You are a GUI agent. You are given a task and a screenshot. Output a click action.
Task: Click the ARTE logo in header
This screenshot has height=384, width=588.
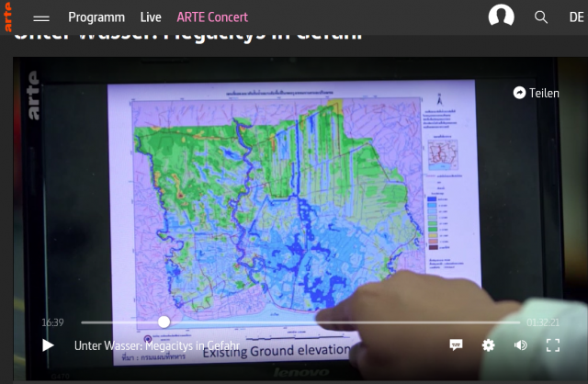[x=8, y=17]
